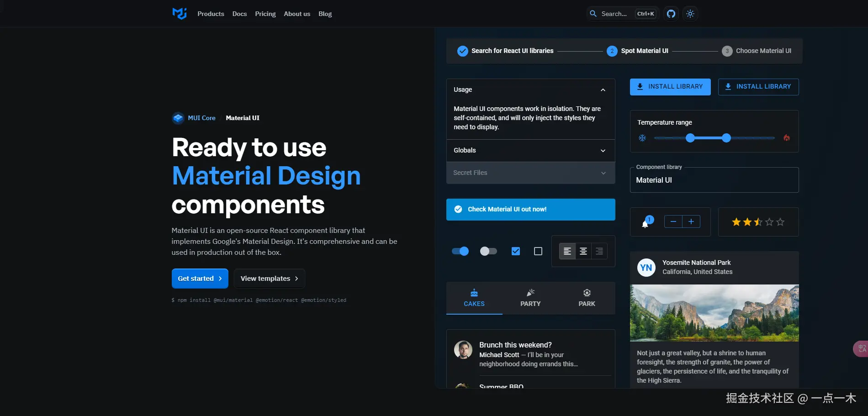Go to the Pricing page
The width and height of the screenshot is (868, 416).
coord(265,14)
